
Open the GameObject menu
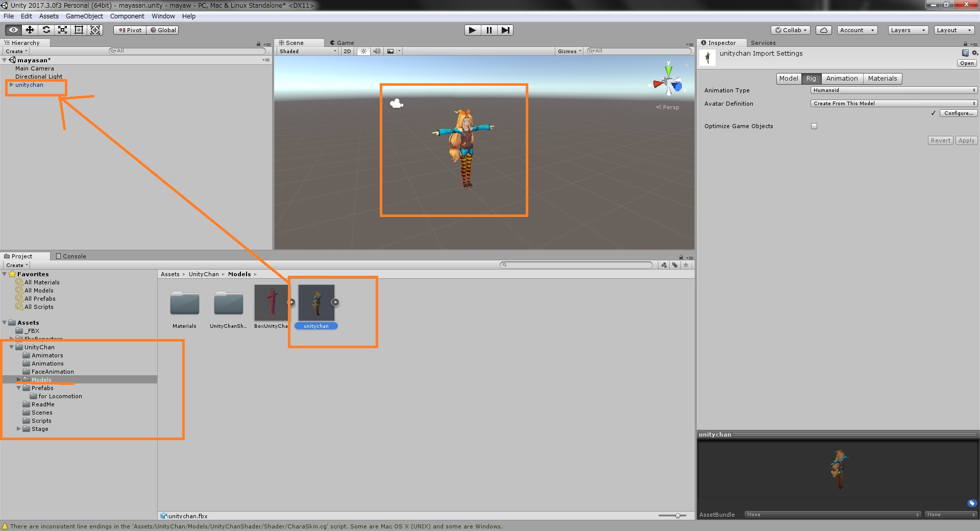tap(84, 16)
